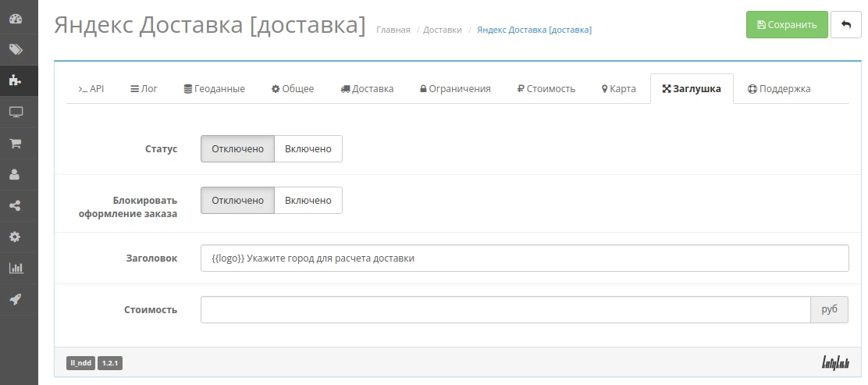868x385 pixels.
Task: Click the Заголовок field label
Action: click(x=152, y=258)
